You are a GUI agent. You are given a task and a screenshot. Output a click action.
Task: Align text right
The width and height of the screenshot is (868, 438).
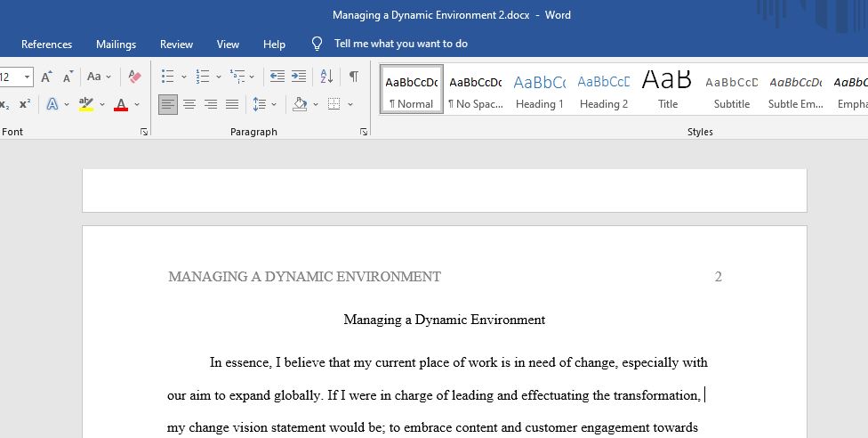tap(211, 104)
